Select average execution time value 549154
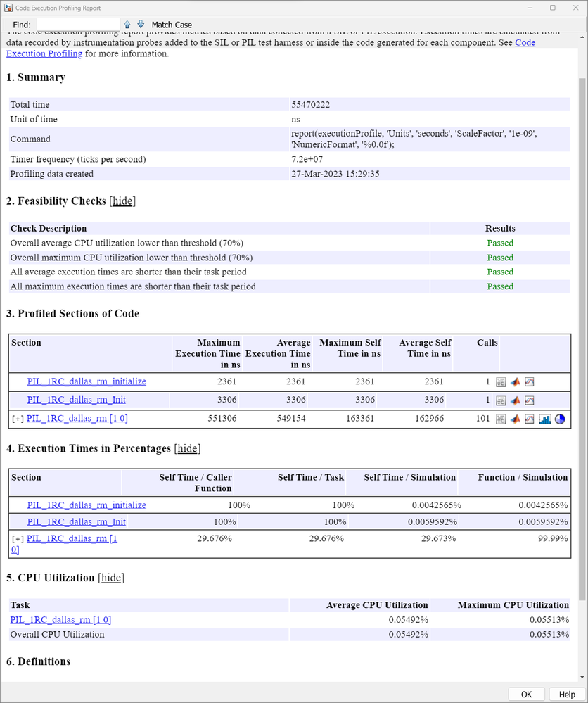The width and height of the screenshot is (588, 703). point(290,418)
